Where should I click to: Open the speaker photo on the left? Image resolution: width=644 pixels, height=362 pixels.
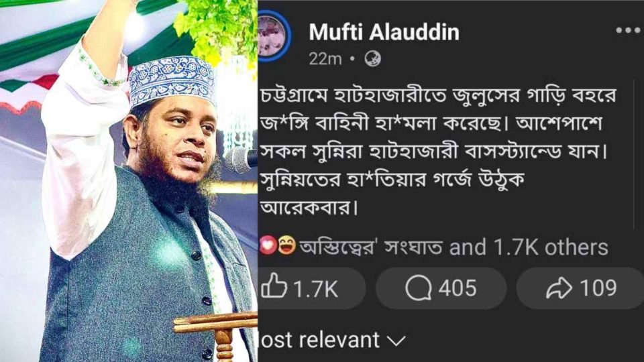pos(129,181)
